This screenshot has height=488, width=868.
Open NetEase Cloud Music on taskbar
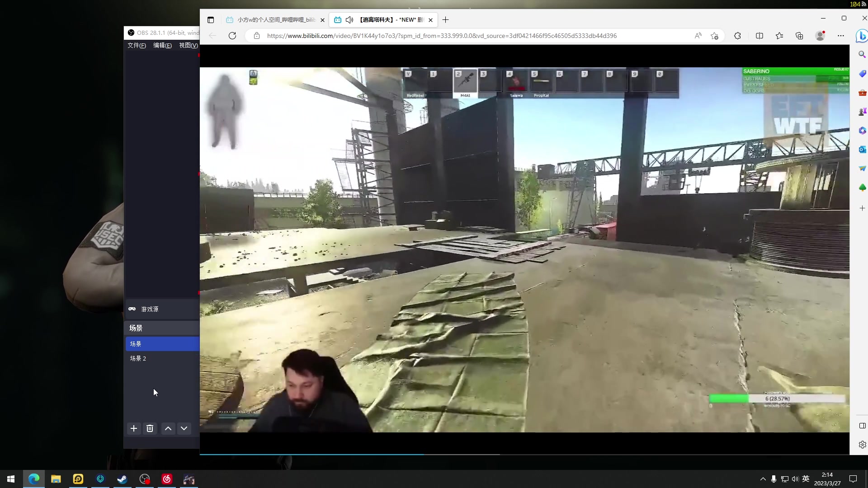[x=167, y=479]
